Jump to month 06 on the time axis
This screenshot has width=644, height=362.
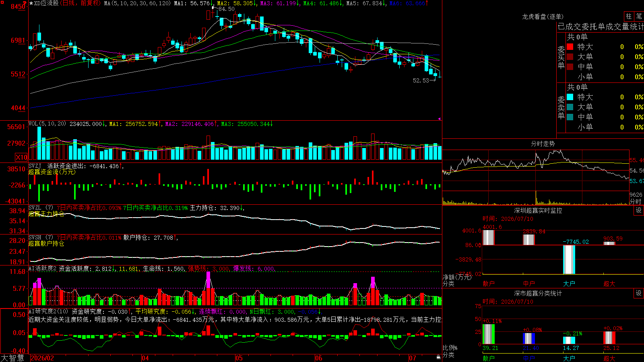click(319, 358)
